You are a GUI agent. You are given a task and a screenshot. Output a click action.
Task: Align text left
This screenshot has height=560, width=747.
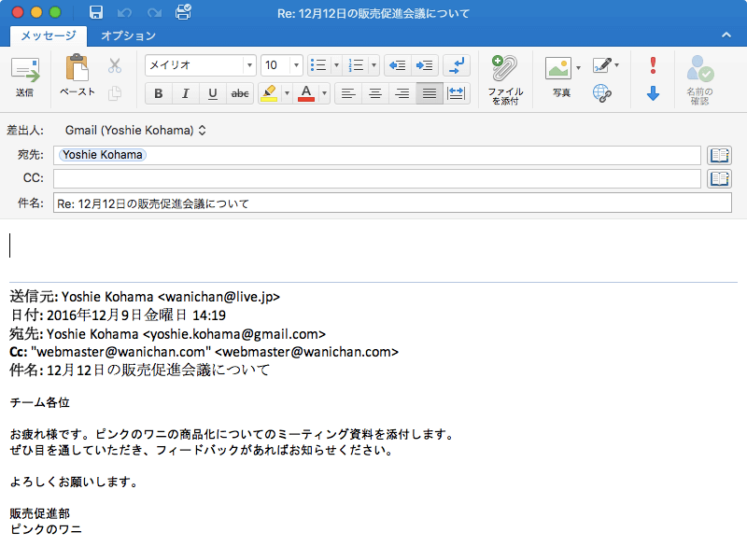coord(348,93)
